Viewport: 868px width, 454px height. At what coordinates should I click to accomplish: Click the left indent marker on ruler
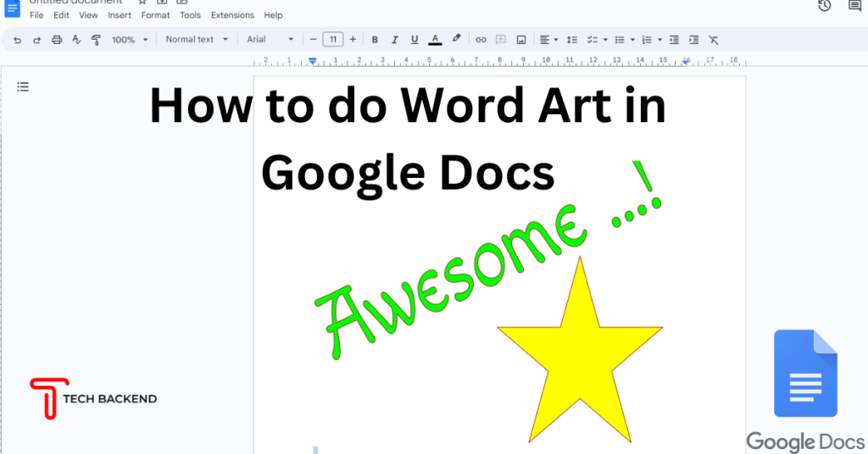click(313, 61)
